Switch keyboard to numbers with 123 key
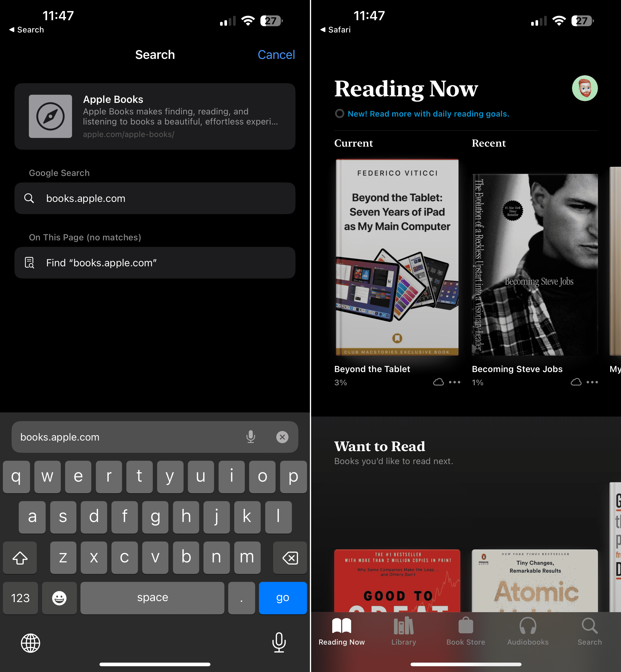 click(x=20, y=598)
